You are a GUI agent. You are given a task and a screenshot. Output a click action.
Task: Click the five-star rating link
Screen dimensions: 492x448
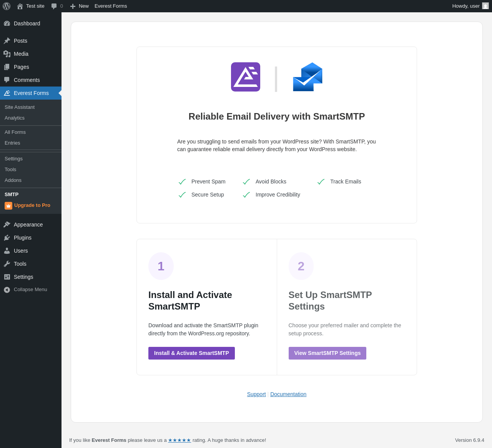point(180,440)
